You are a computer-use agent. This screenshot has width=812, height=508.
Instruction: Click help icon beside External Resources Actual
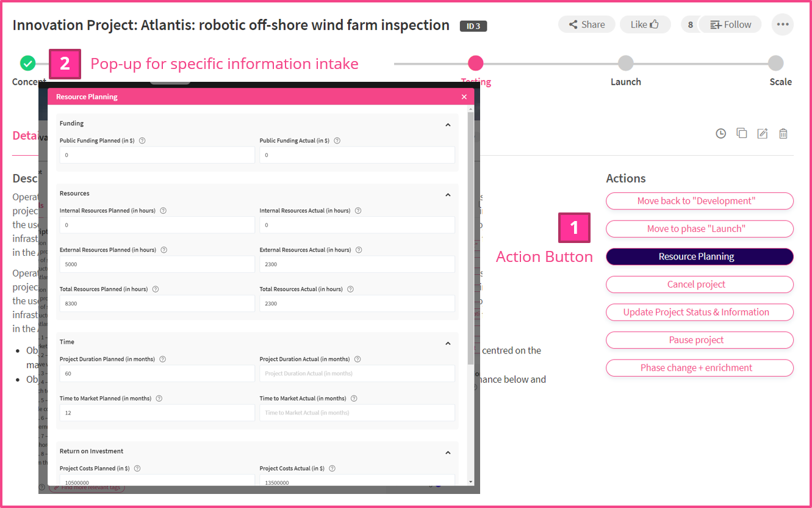(x=359, y=250)
